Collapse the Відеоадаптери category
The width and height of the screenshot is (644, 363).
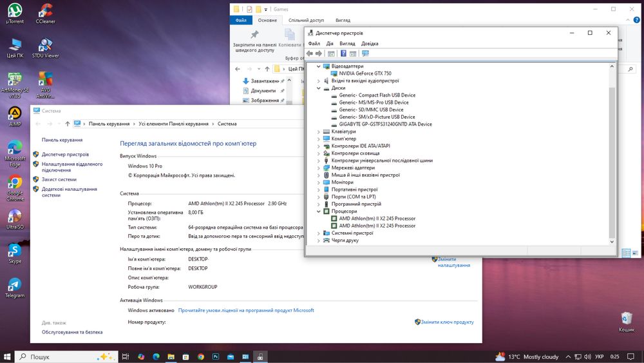[318, 66]
